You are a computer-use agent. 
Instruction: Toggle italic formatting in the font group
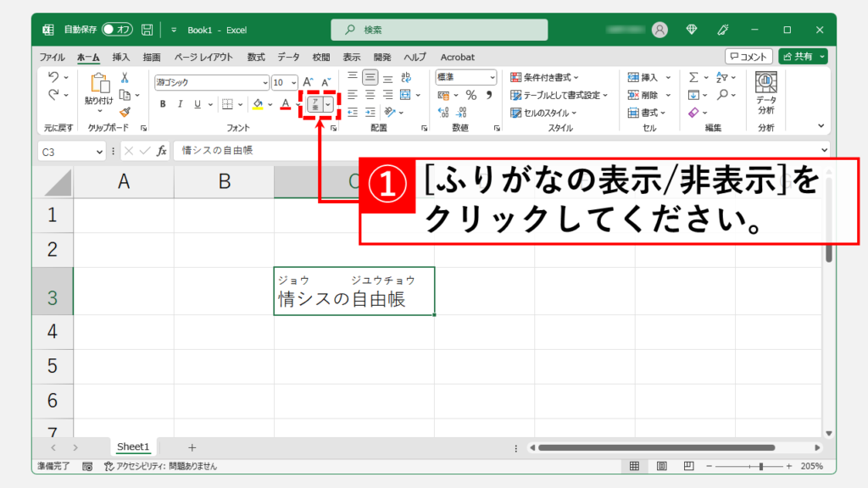coord(180,104)
